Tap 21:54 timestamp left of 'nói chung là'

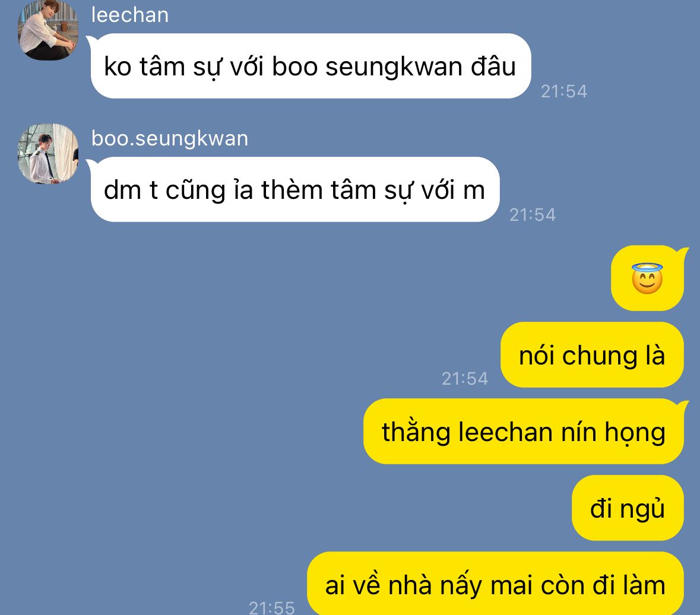click(x=465, y=379)
